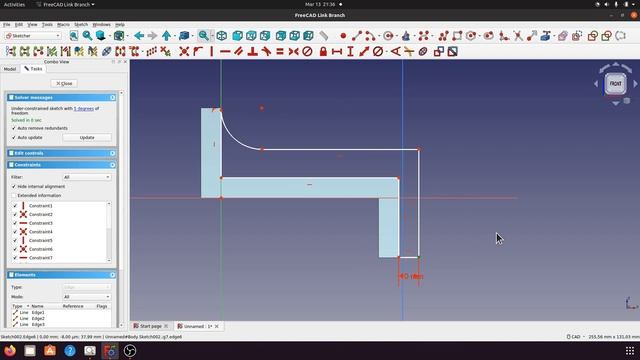The image size is (640, 360).
Task: Open the Help app in dock
Action: click(x=70, y=351)
